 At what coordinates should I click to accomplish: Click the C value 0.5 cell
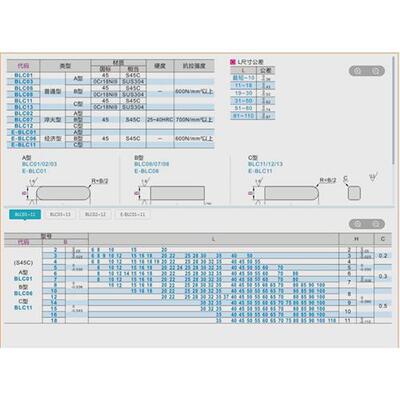point(383,306)
